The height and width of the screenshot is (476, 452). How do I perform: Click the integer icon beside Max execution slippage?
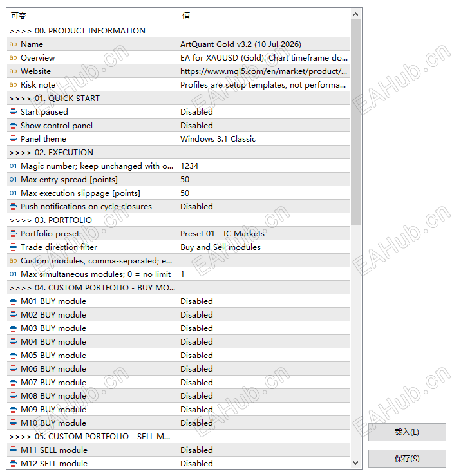click(x=13, y=193)
